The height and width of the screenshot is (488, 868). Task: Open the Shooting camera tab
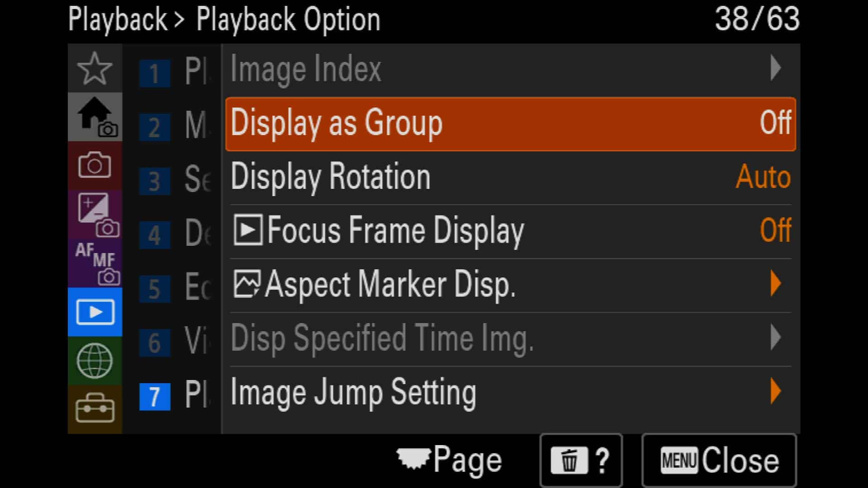94,165
